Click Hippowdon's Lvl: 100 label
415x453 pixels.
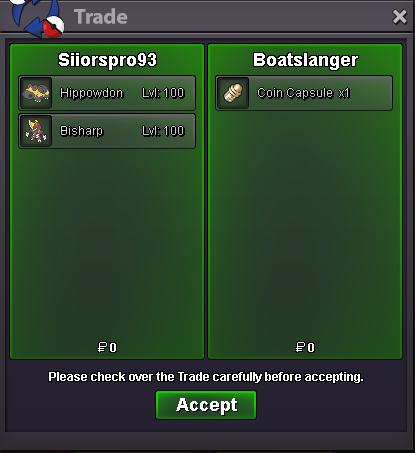tap(163, 93)
